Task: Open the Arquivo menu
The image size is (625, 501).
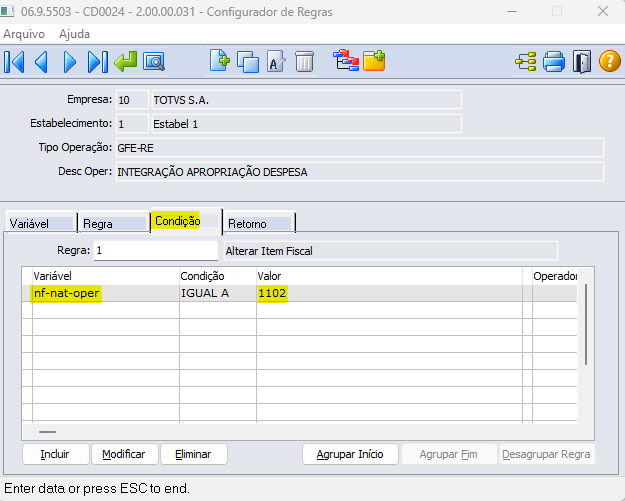Action: pyautogui.click(x=24, y=34)
